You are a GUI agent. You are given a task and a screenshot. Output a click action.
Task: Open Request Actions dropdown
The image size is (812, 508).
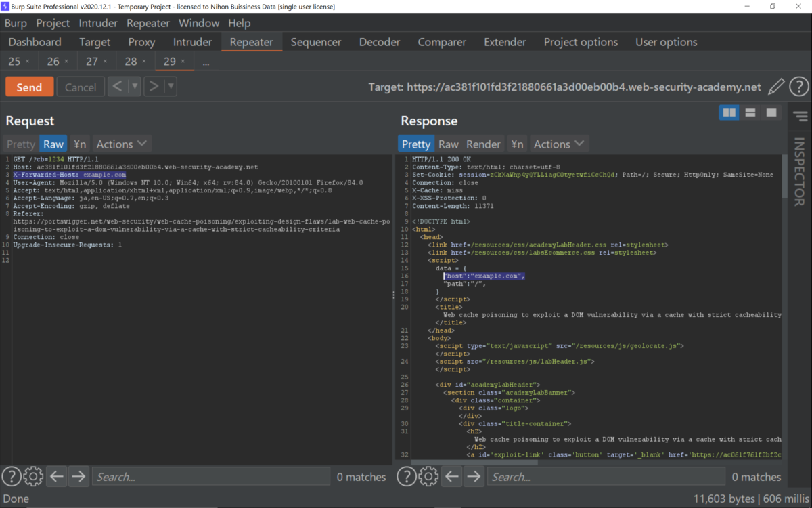[122, 144]
